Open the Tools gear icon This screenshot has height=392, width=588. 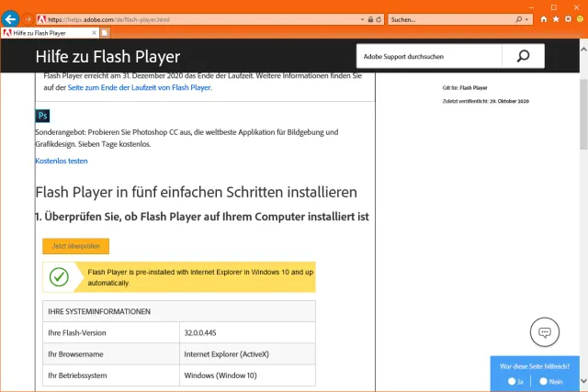tap(566, 18)
